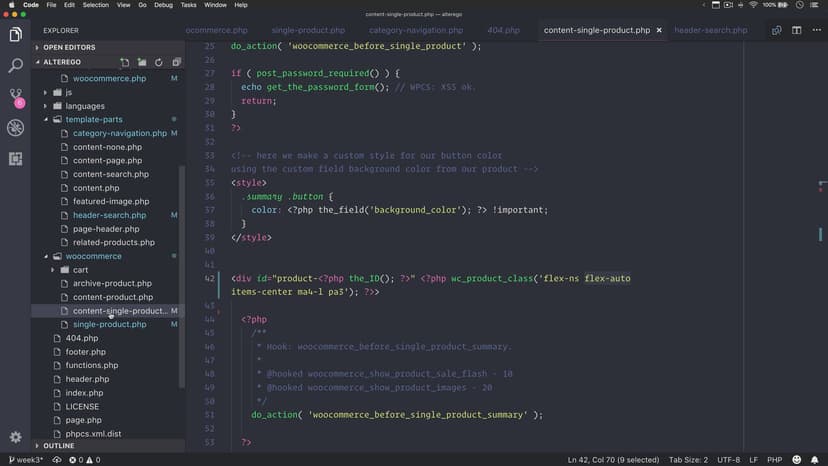Open the Selection menu in menu bar
828x466 pixels.
96,5
